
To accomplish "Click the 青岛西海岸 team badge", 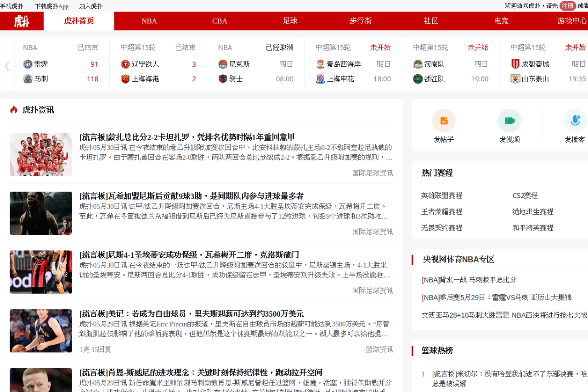I will click(x=320, y=64).
